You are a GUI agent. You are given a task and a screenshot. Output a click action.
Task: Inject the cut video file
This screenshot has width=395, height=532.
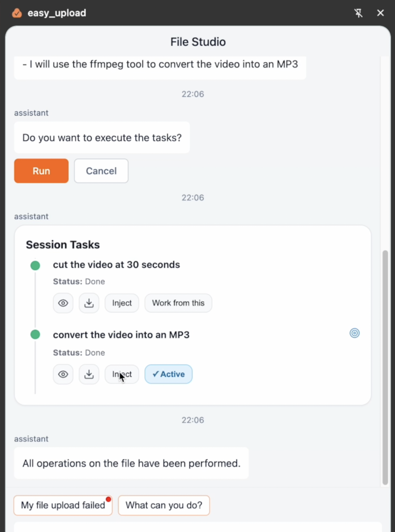coord(122,303)
